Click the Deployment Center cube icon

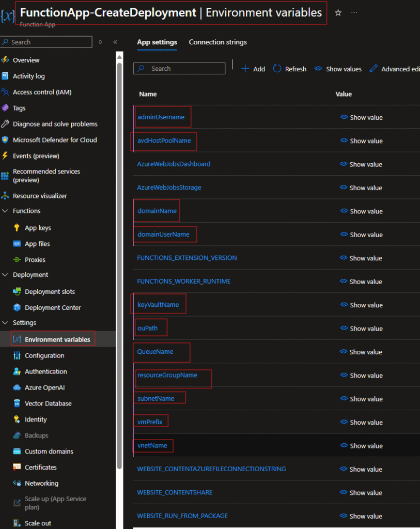coord(17,307)
